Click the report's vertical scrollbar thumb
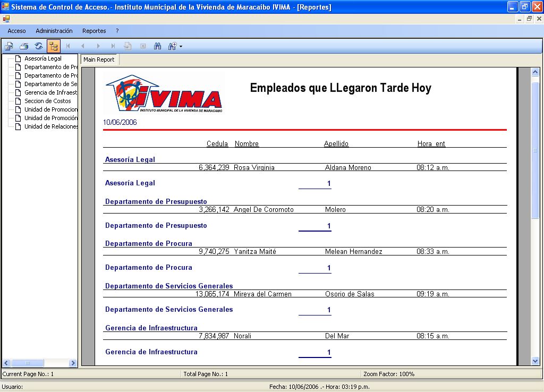 pyautogui.click(x=535, y=150)
